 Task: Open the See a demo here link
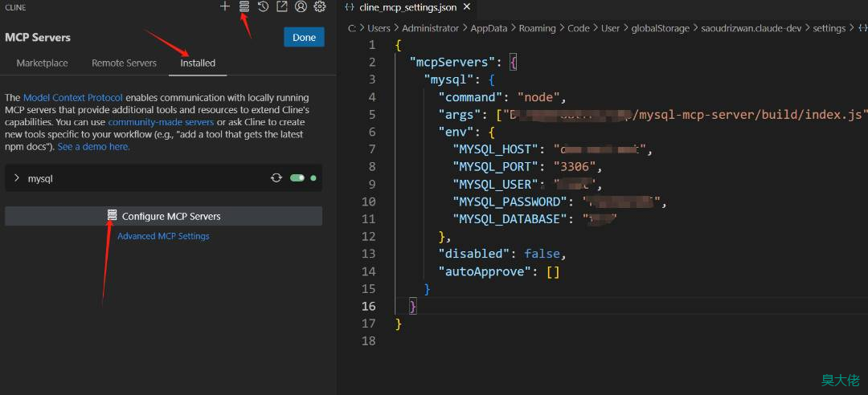(x=93, y=147)
